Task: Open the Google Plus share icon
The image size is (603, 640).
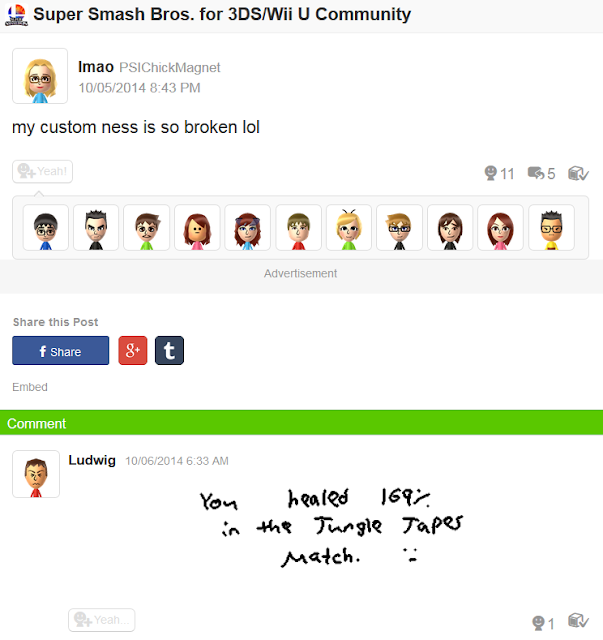Action: point(133,350)
